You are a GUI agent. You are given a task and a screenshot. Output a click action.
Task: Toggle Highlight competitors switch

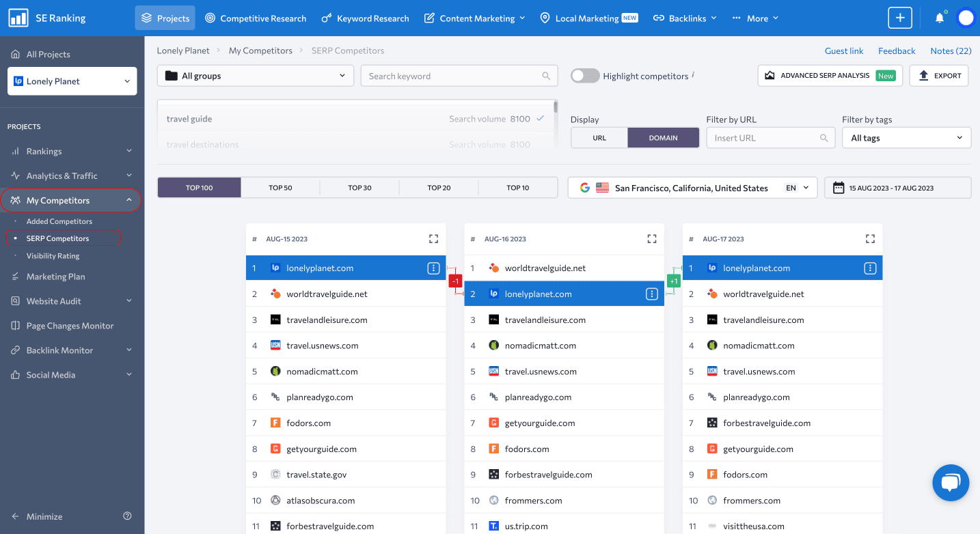click(x=585, y=76)
